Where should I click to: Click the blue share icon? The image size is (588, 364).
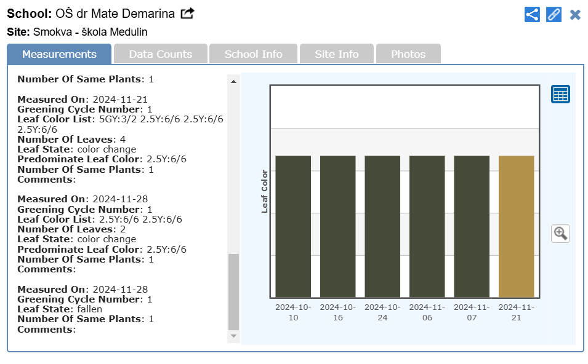click(x=532, y=14)
